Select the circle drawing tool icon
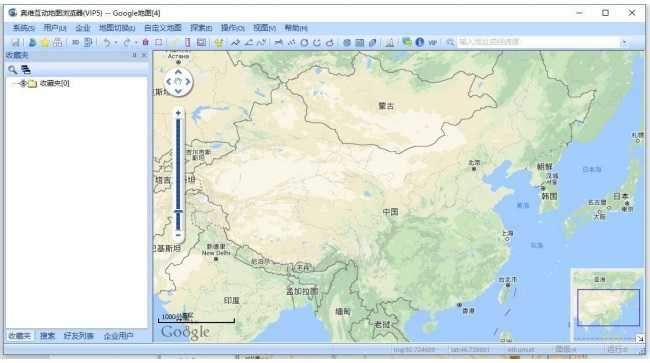650x363 pixels. 304,42
